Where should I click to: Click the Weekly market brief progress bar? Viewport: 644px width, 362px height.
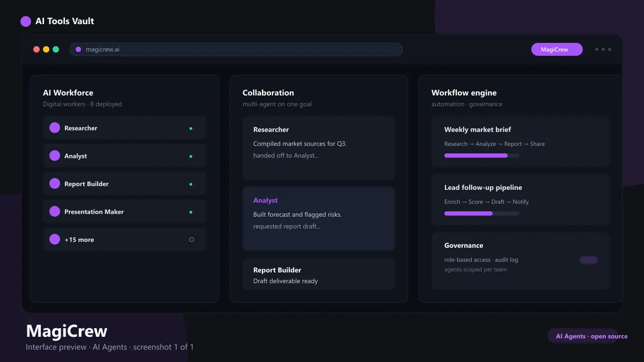point(482,156)
